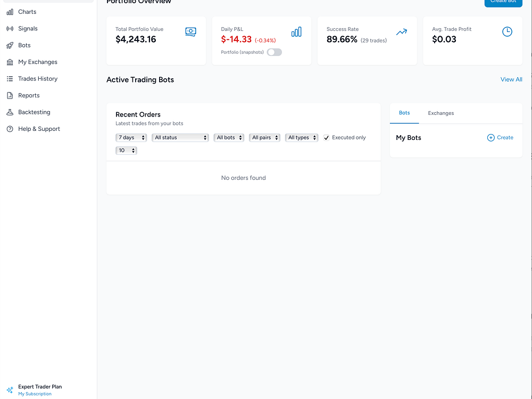532x399 pixels.
Task: Follow the View All link
Action: pyautogui.click(x=511, y=80)
